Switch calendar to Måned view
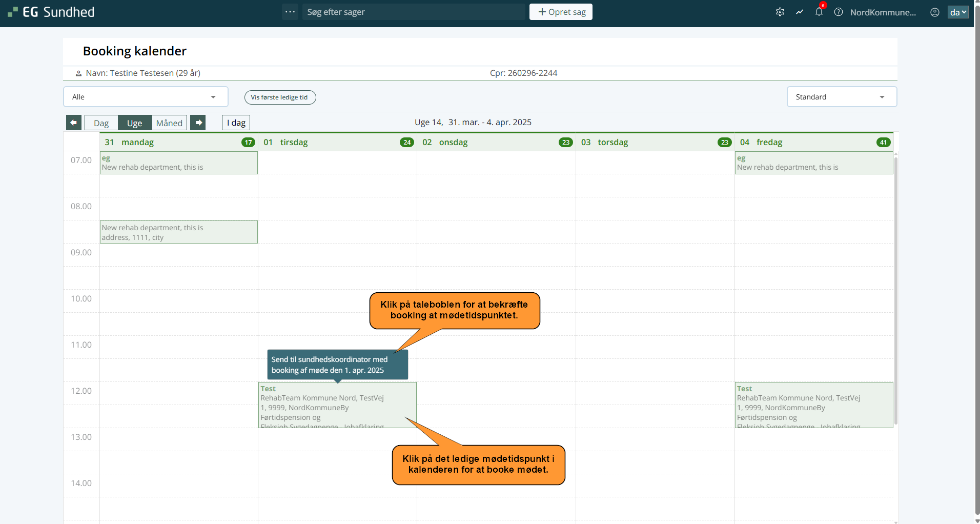The height and width of the screenshot is (524, 980). click(169, 123)
